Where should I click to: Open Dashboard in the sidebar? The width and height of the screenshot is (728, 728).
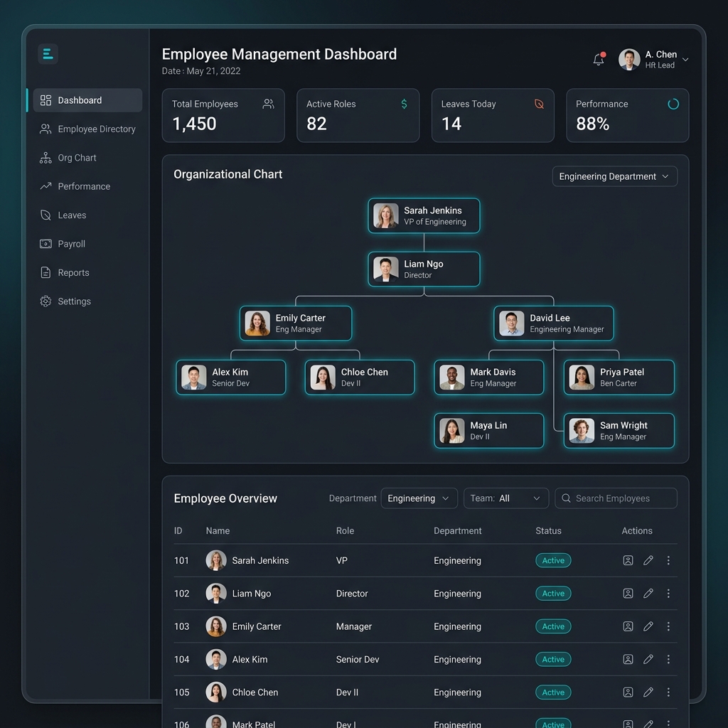coord(87,100)
